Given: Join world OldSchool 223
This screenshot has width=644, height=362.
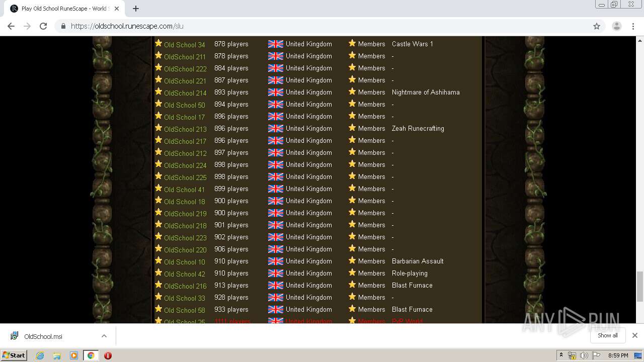Looking at the screenshot, I should pos(185,237).
